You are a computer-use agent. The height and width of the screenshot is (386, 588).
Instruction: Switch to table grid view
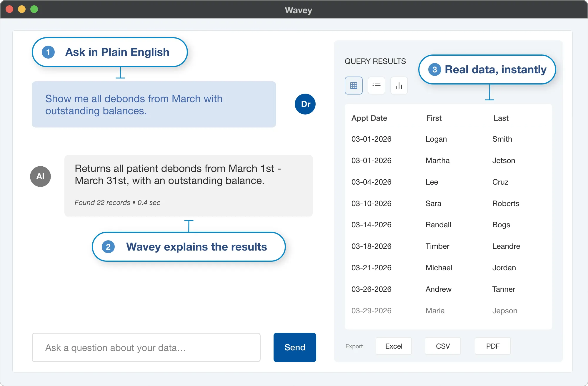(x=354, y=86)
